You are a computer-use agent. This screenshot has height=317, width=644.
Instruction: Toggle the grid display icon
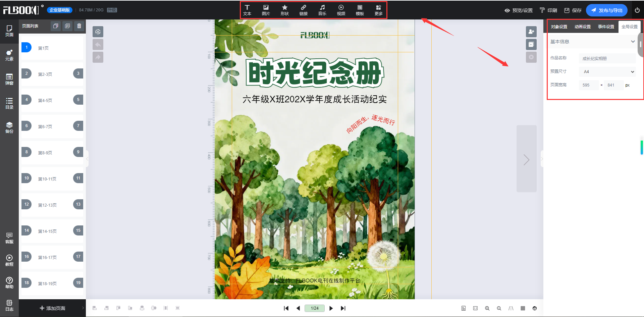click(x=523, y=308)
